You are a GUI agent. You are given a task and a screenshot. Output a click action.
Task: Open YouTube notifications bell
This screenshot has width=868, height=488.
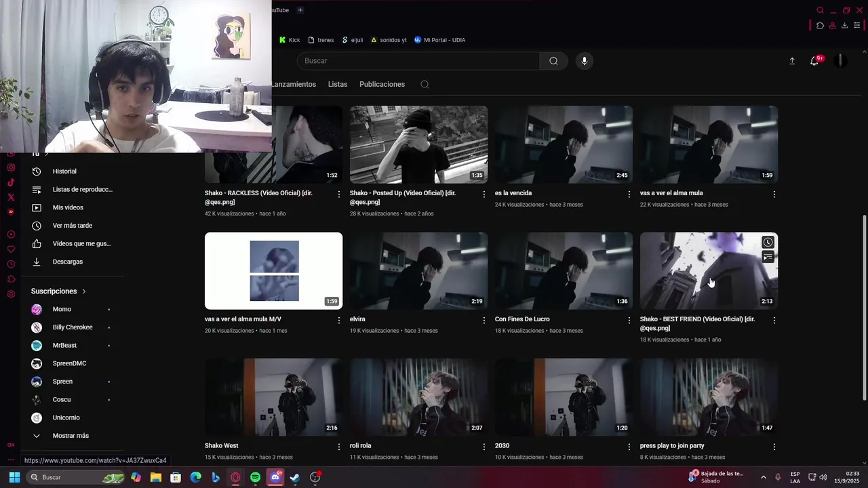814,61
